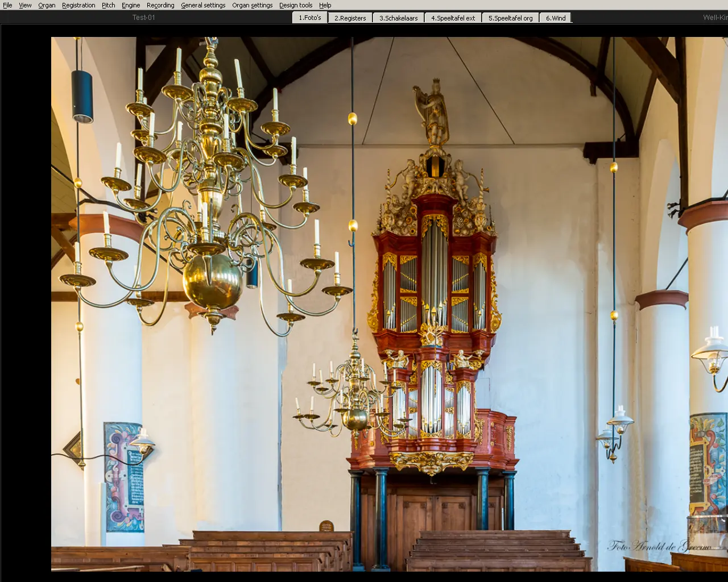Switch to 4.Speeltafel ext tab
This screenshot has width=728, height=582.
pos(453,18)
